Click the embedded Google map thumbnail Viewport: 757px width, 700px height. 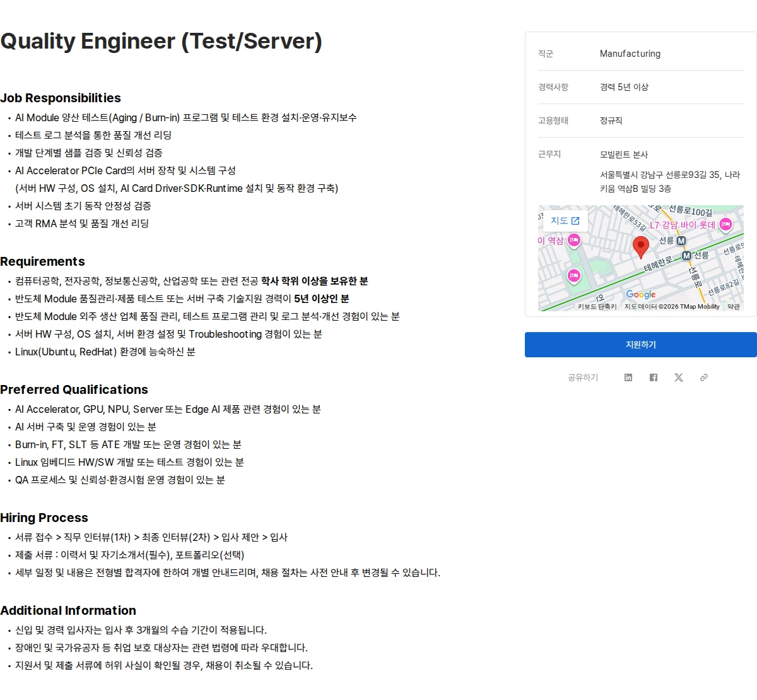[x=641, y=258]
